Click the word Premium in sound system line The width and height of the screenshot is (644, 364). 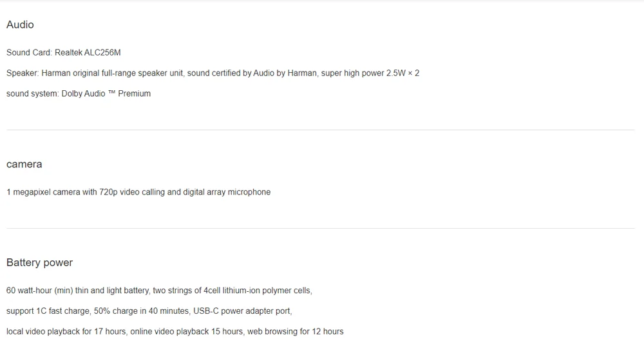(x=134, y=94)
